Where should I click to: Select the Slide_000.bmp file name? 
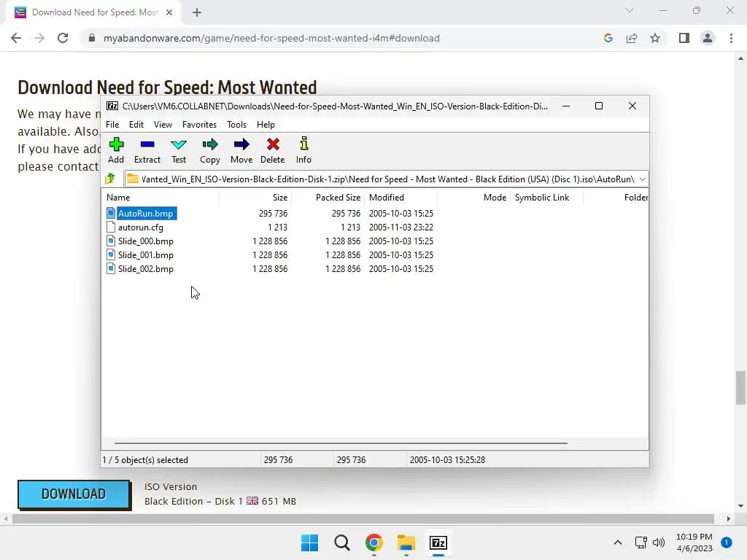coord(146,241)
